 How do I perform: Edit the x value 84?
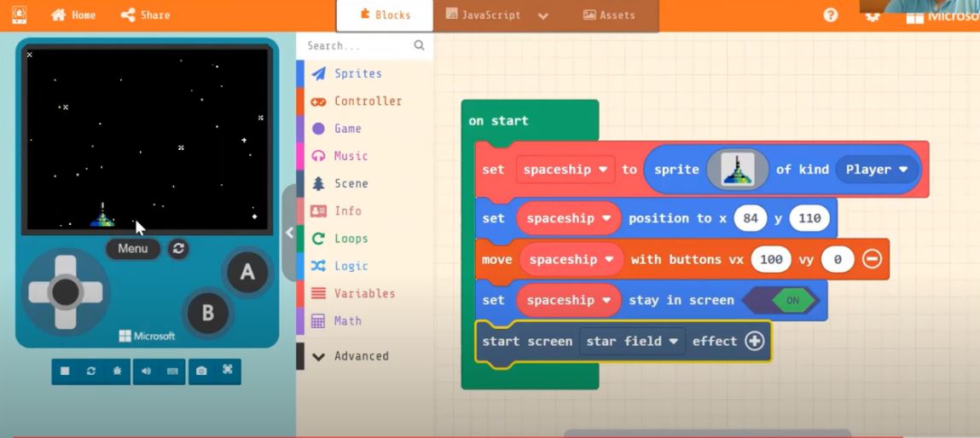750,218
